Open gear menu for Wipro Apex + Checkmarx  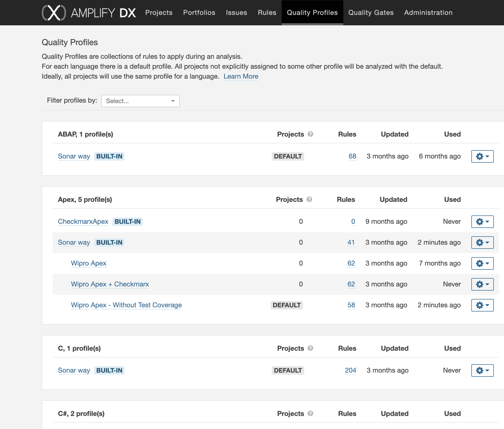[x=482, y=284]
